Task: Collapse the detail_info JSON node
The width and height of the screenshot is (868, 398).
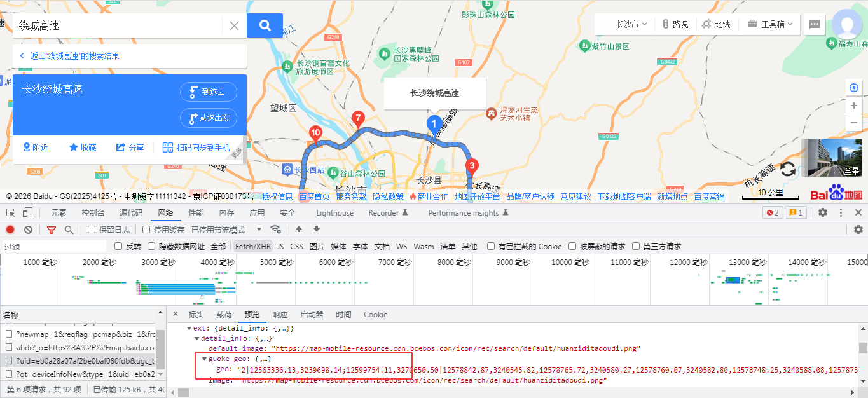Action: pos(196,338)
